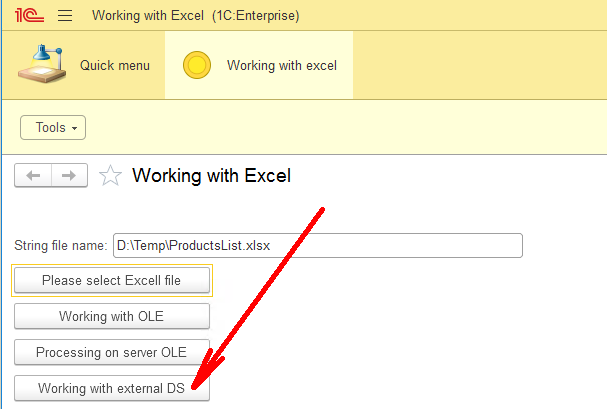Click Please select Excell file button
This screenshot has height=409, width=607.
pyautogui.click(x=112, y=280)
